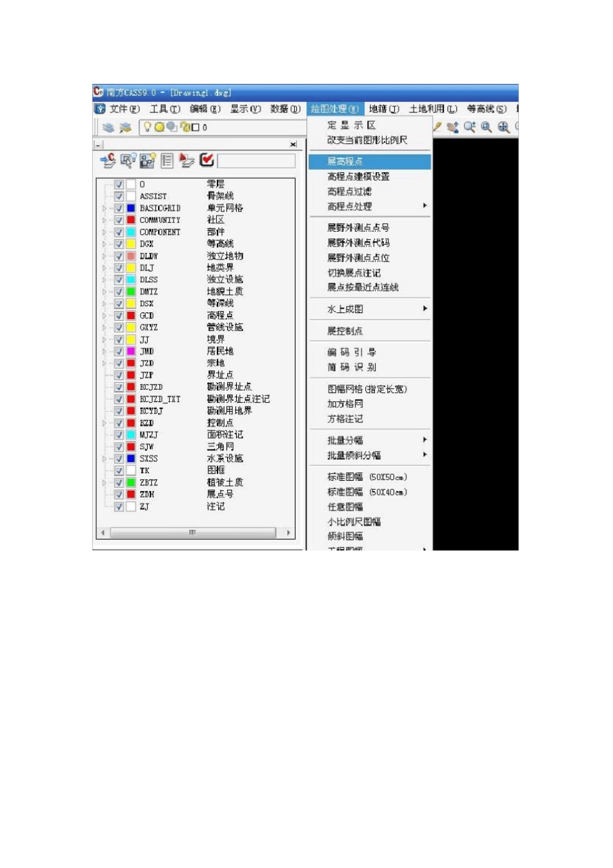Expand the DLDW layer tree node
The height and width of the screenshot is (868, 613).
[105, 256]
